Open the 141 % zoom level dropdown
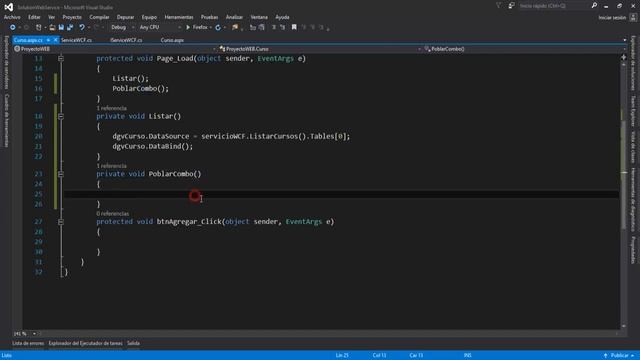This screenshot has height=360, width=640. pyautogui.click(x=34, y=334)
